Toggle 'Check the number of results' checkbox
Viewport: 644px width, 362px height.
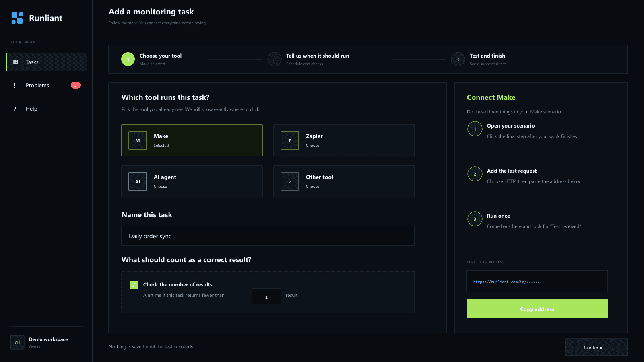[x=134, y=285]
